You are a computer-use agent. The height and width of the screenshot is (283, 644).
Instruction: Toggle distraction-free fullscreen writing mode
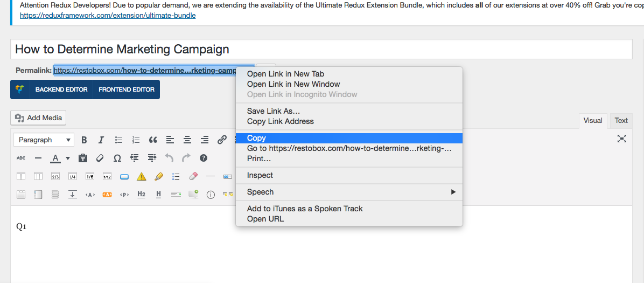click(622, 139)
